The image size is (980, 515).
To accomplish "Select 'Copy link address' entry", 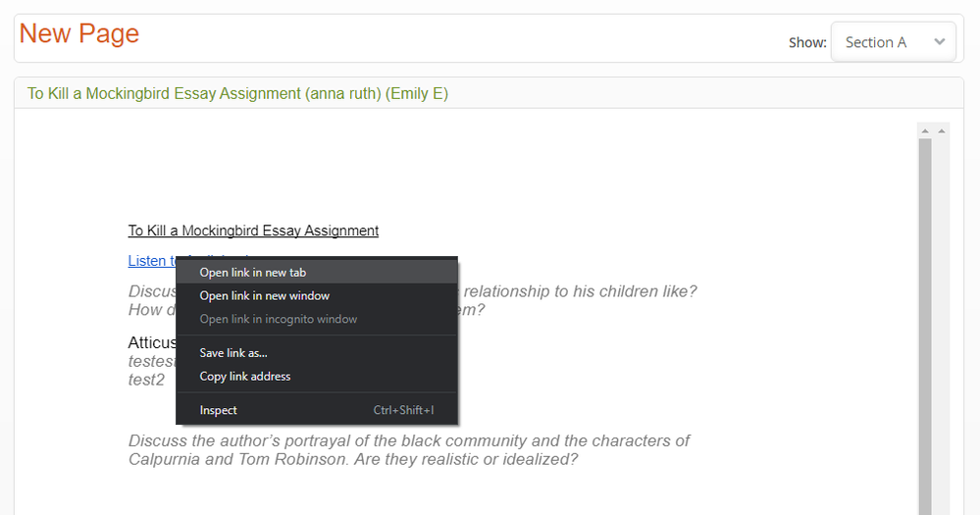I will pyautogui.click(x=317, y=377).
